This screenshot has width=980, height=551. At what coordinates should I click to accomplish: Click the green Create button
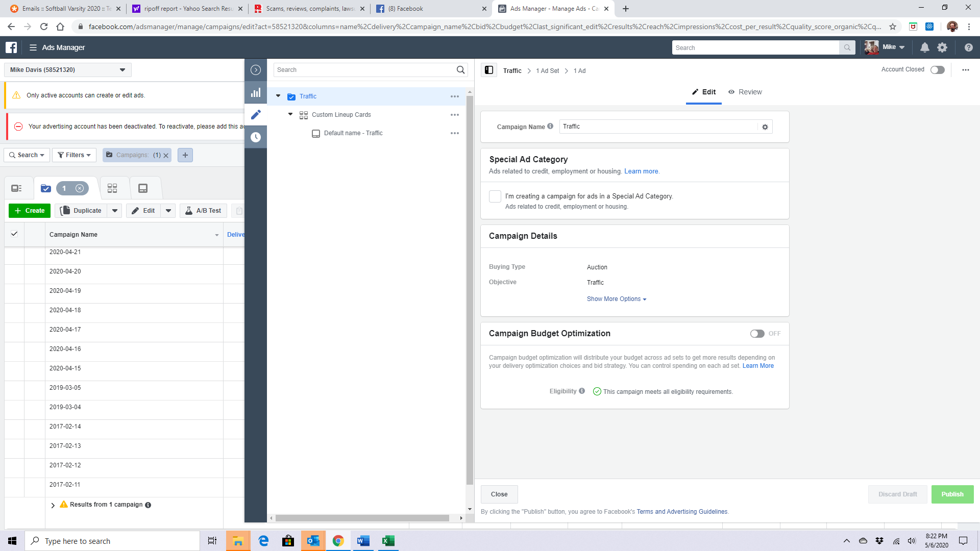tap(30, 211)
